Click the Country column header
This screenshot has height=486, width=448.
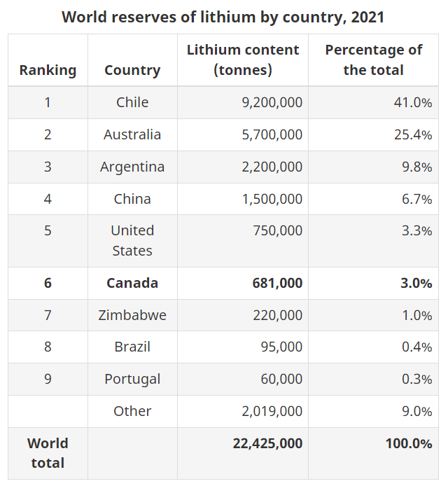pos(132,70)
